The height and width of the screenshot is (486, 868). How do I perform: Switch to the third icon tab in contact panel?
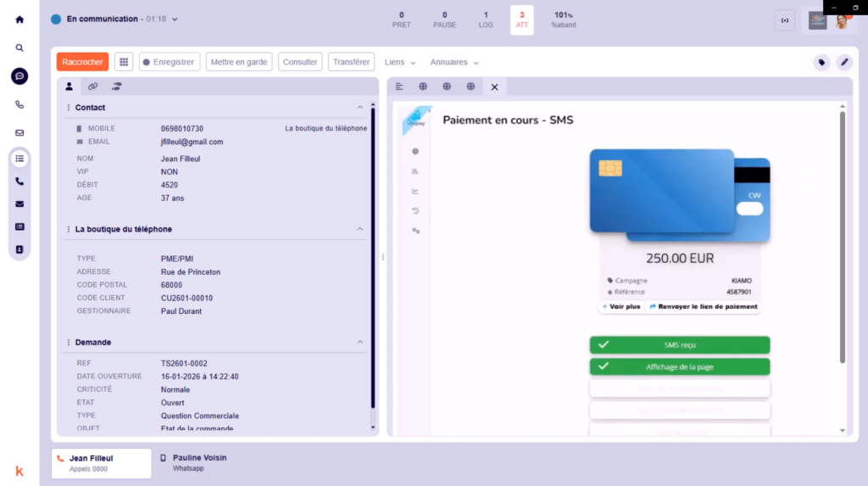point(117,87)
